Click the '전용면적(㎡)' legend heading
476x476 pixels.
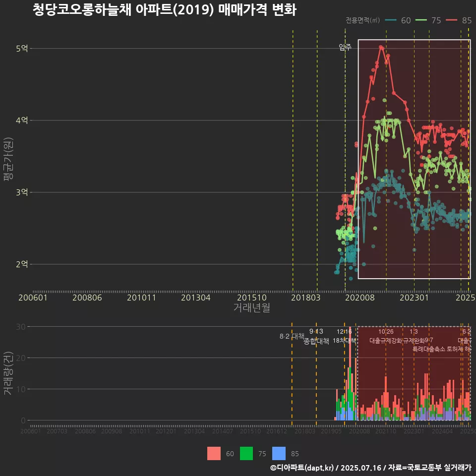363,20
